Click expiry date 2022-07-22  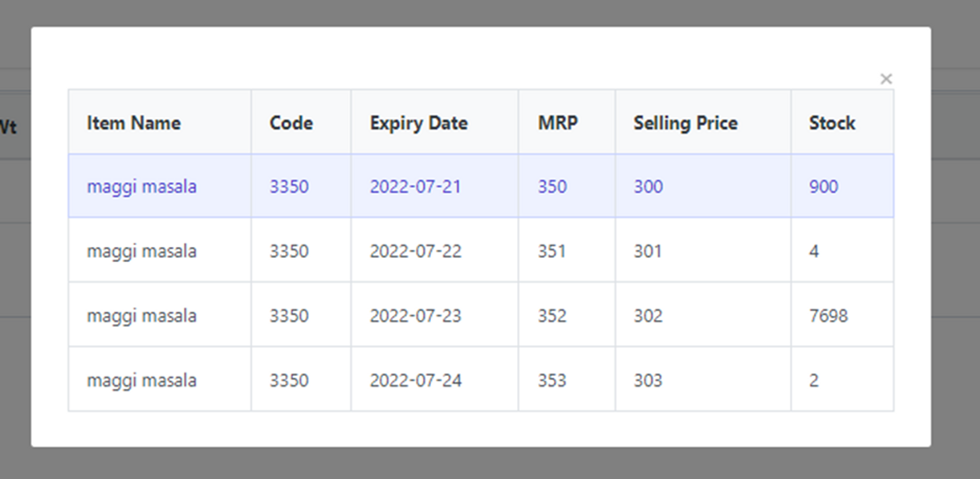415,251
